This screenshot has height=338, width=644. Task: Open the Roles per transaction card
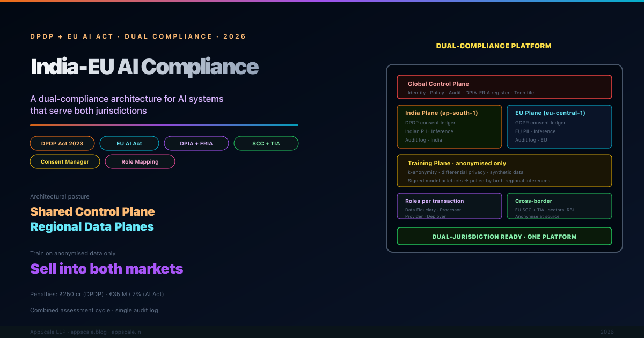pyautogui.click(x=449, y=206)
